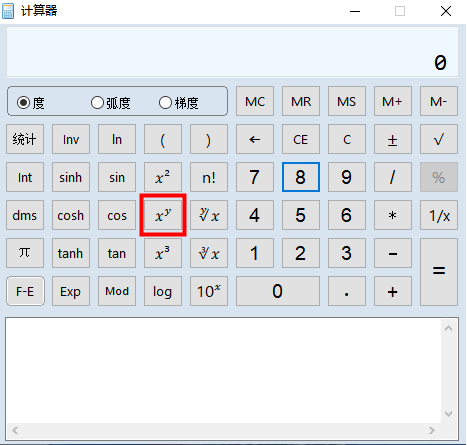The width and height of the screenshot is (467, 445).
Task: Click the digit 5 key
Action: 301,215
